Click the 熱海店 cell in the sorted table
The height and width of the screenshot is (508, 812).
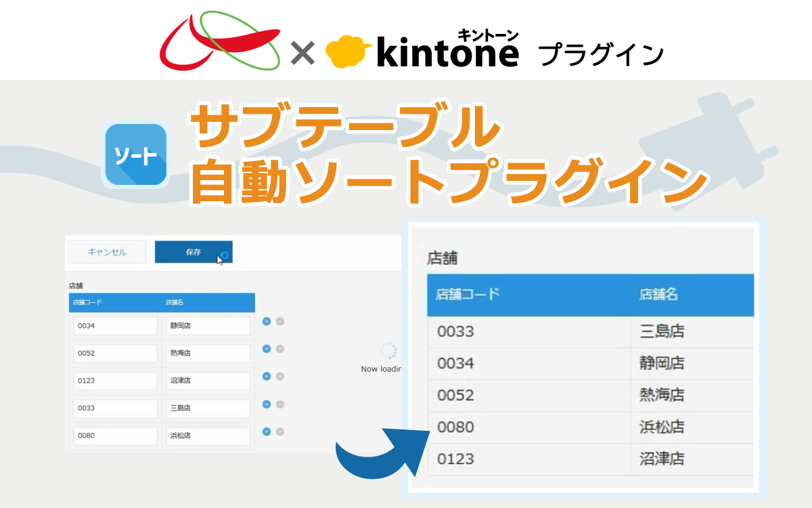click(x=692, y=396)
